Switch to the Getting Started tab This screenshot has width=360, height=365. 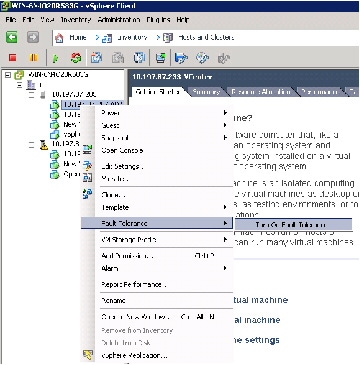tap(158, 91)
